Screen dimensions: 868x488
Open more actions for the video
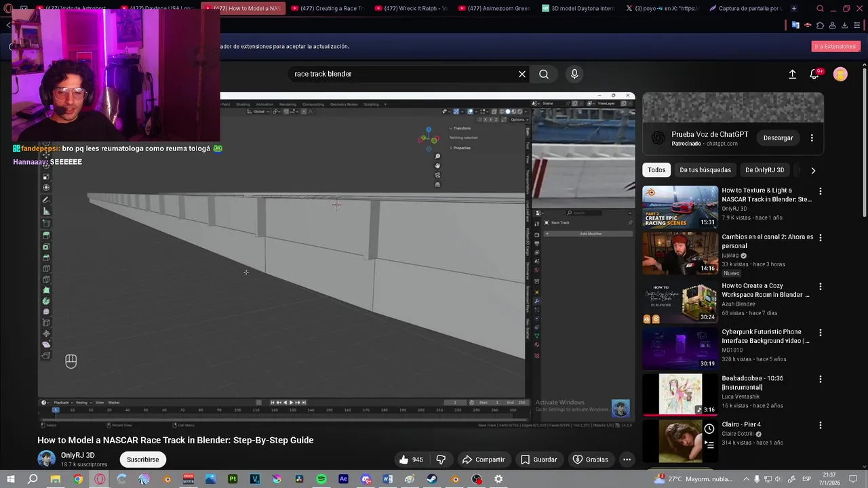tap(627, 460)
